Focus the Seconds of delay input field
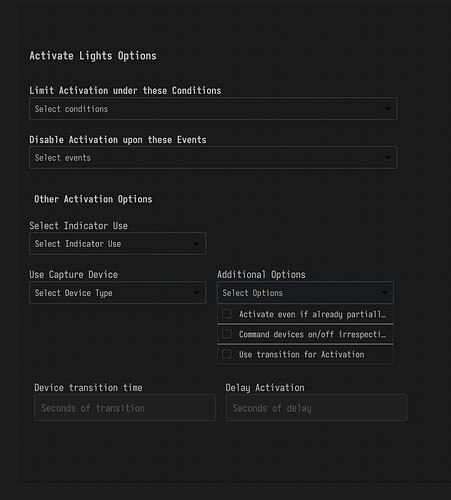The height and width of the screenshot is (500, 451). 316,408
